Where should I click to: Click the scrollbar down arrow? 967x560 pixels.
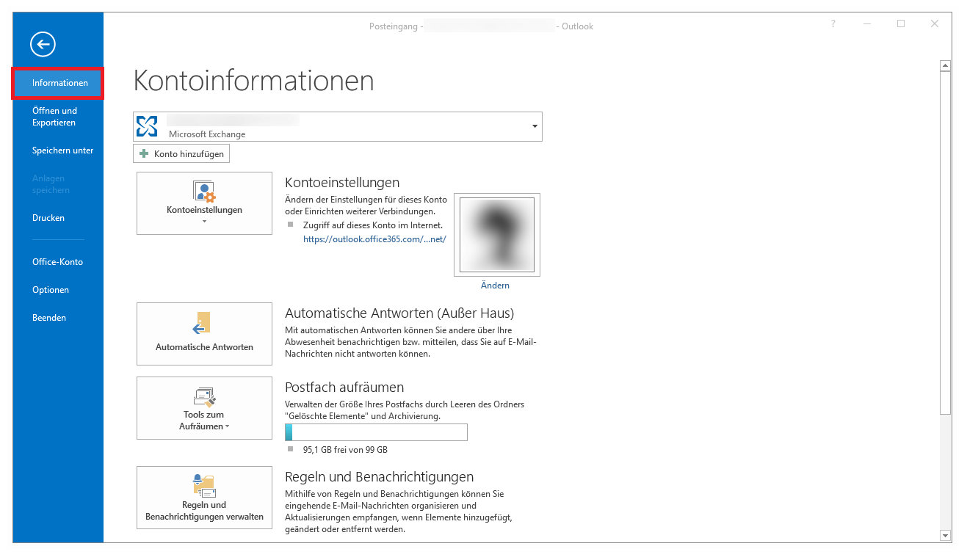pos(946,536)
